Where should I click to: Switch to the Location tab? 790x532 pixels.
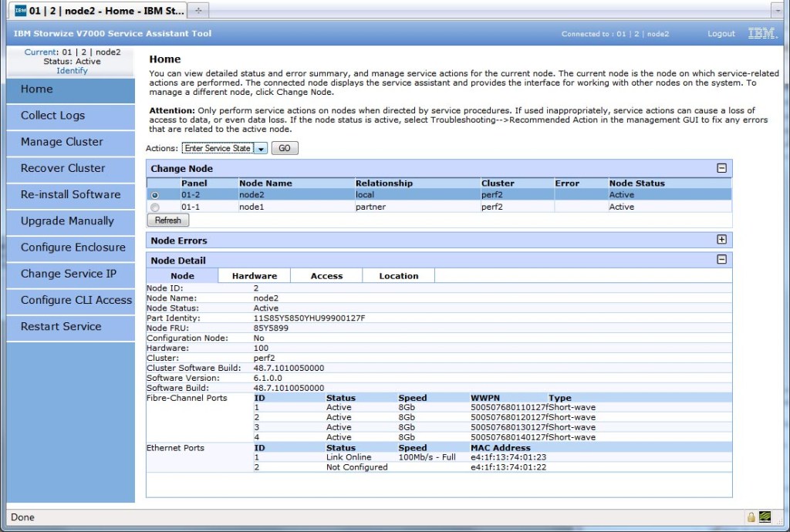(398, 275)
